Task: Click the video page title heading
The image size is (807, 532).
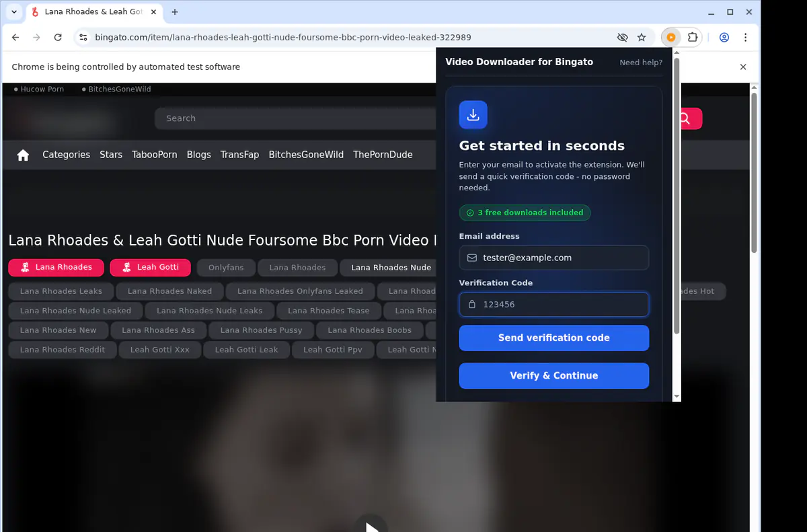Action: pos(222,240)
